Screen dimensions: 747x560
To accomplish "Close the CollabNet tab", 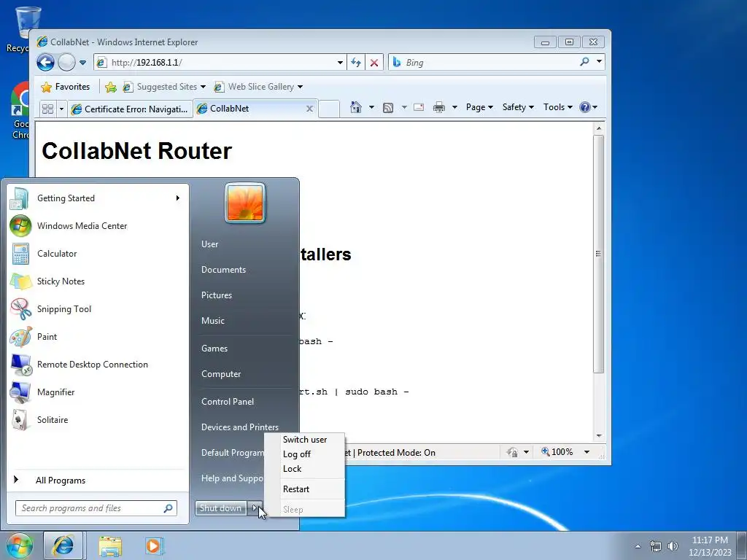I will (x=309, y=109).
